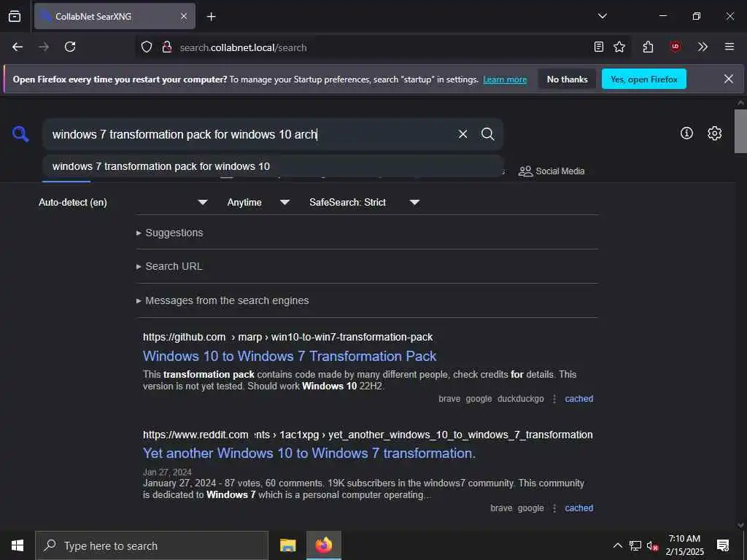Open the Anytime time range dropdown
This screenshot has height=560, width=747.
[258, 203]
